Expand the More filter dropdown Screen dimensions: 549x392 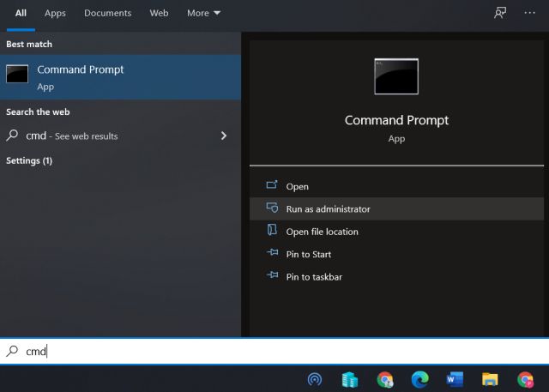[203, 13]
